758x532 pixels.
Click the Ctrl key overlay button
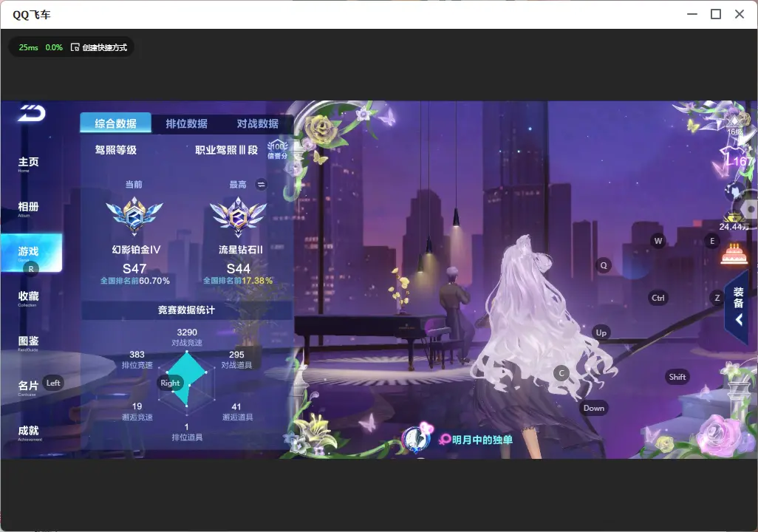click(658, 298)
